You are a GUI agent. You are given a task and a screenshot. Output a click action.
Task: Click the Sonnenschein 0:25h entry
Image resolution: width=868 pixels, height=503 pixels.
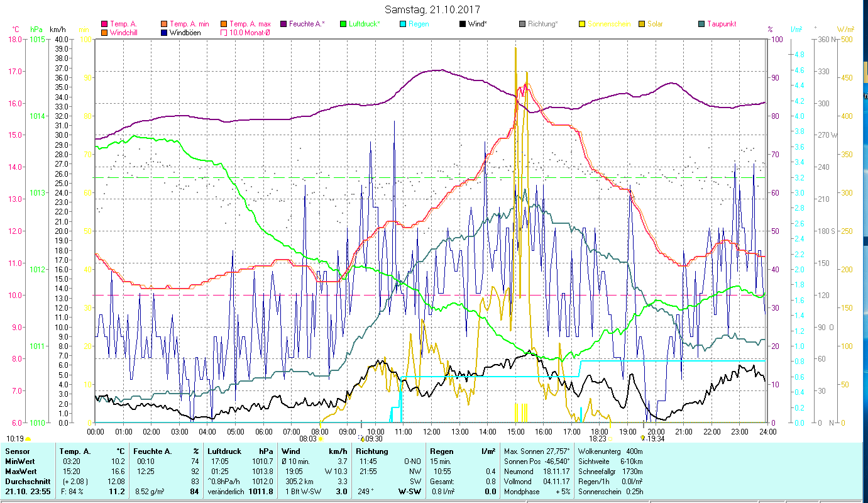tap(610, 492)
